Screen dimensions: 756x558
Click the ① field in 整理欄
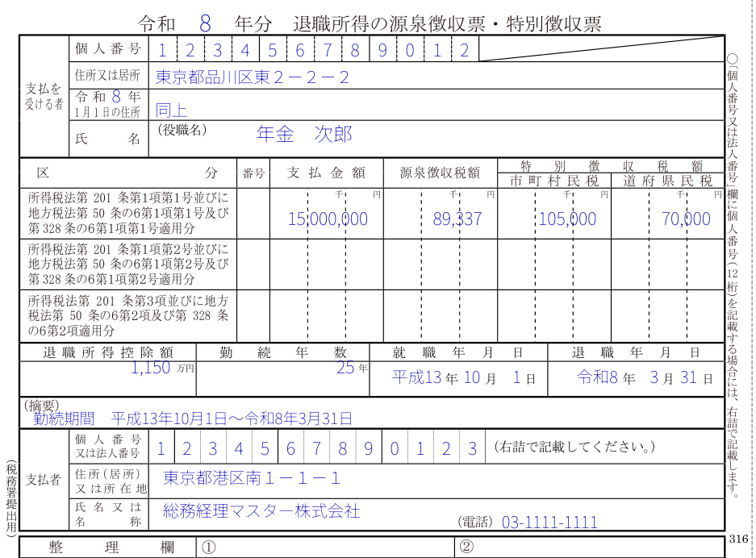point(325,548)
